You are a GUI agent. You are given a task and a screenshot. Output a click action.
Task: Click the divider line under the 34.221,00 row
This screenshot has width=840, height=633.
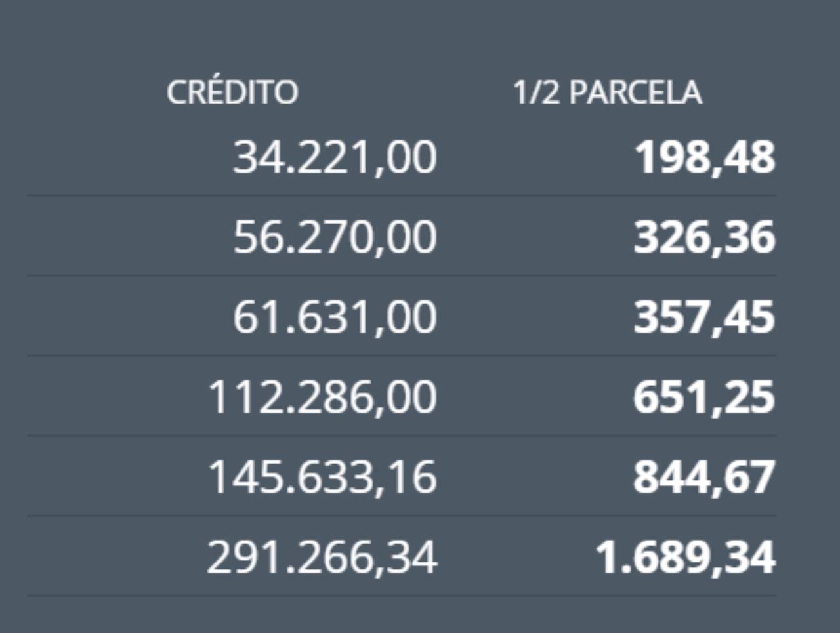point(402,195)
